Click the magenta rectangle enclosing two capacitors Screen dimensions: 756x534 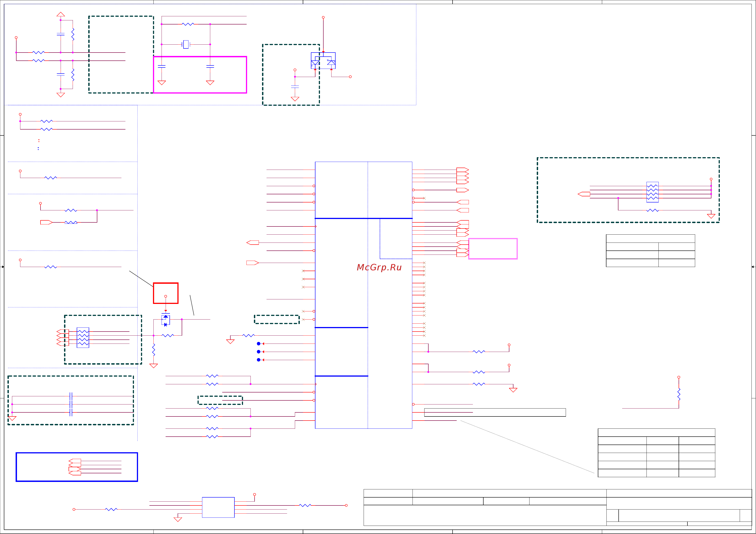pos(200,75)
